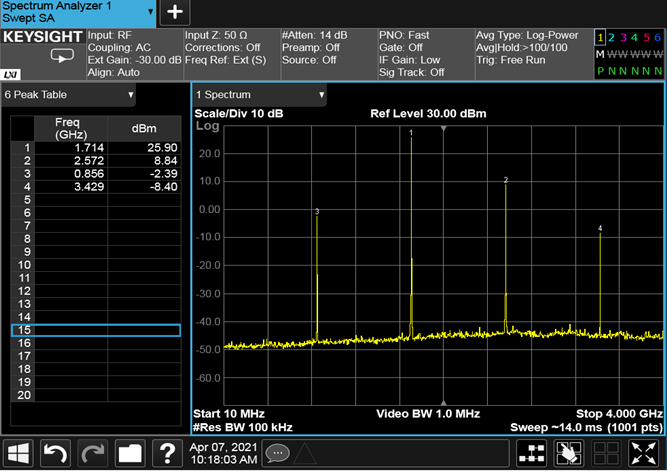The width and height of the screenshot is (667, 473).
Task: Click the Freq (GHz) column header
Action: click(71, 128)
